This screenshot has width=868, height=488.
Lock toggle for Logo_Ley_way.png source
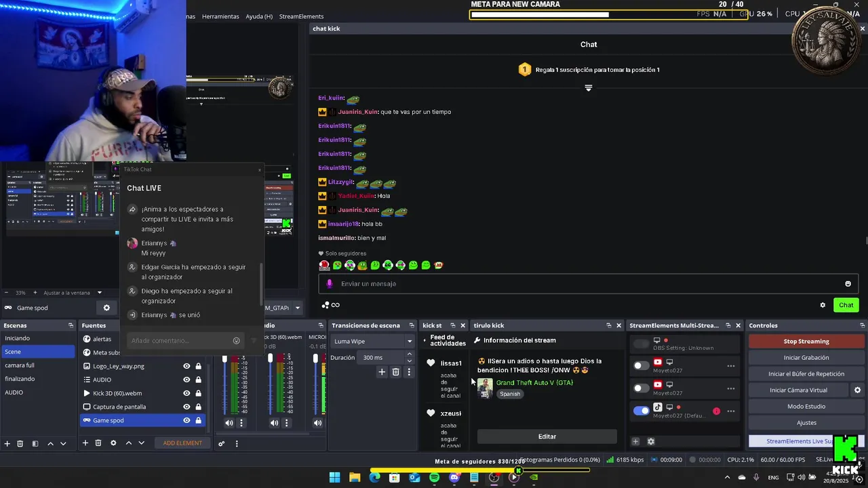198,366
